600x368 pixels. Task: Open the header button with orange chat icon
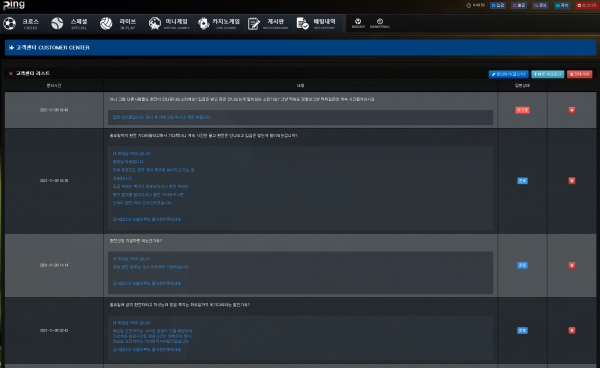click(541, 5)
